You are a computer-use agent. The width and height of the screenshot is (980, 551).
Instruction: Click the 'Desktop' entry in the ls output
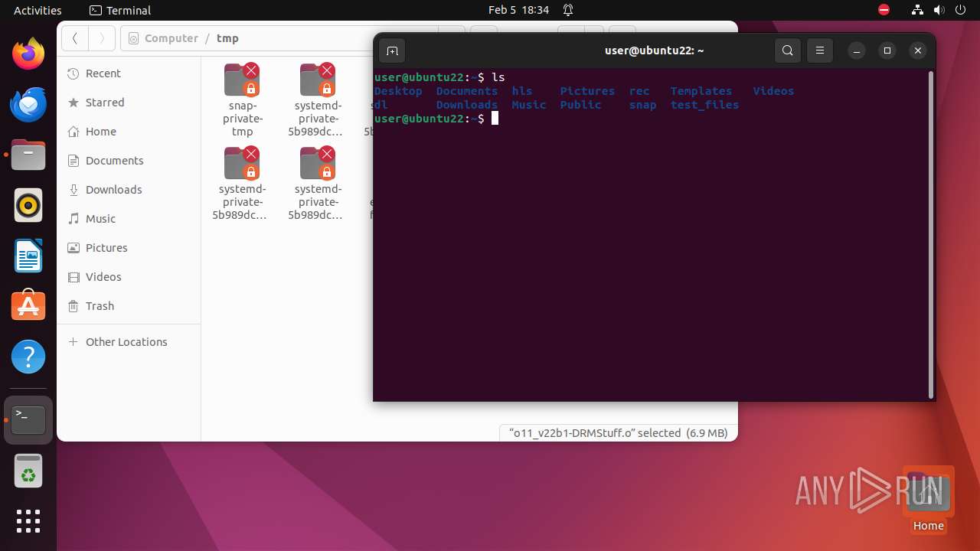[398, 91]
